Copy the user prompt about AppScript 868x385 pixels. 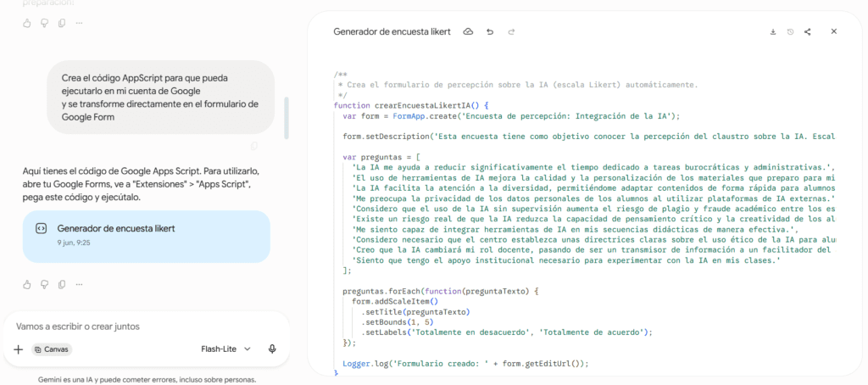[253, 146]
